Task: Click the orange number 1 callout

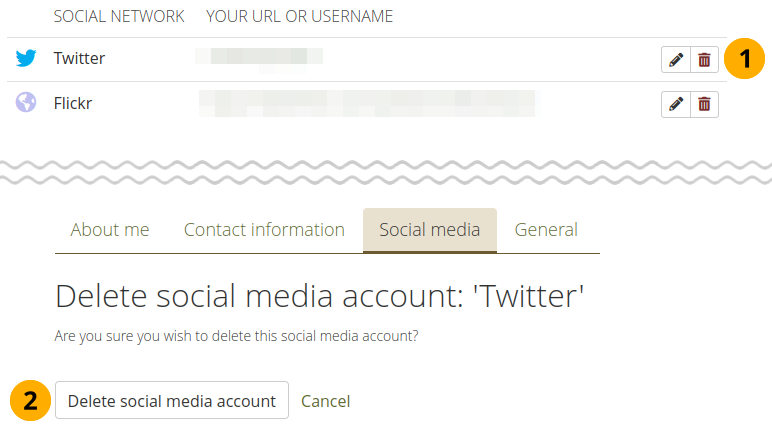Action: pyautogui.click(x=738, y=58)
